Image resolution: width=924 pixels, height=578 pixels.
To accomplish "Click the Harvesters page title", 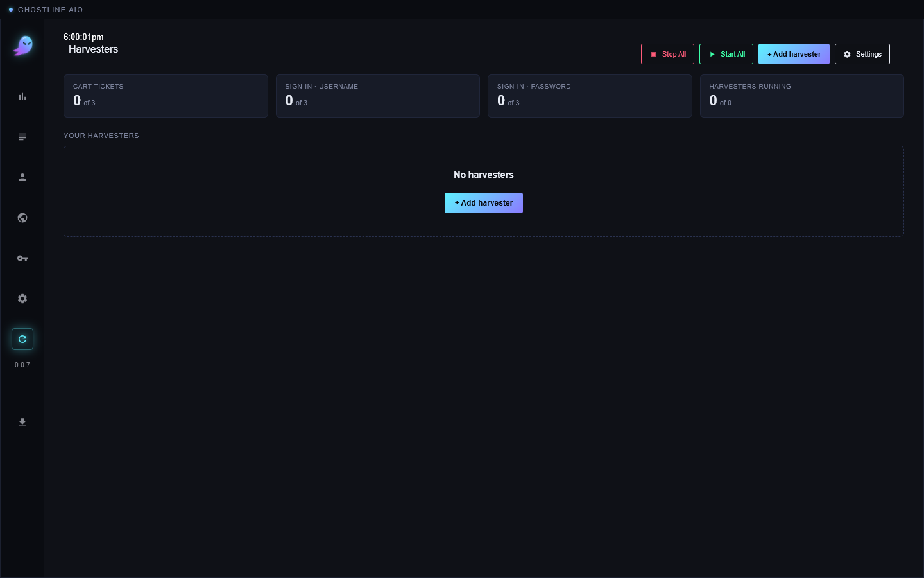I will click(94, 49).
